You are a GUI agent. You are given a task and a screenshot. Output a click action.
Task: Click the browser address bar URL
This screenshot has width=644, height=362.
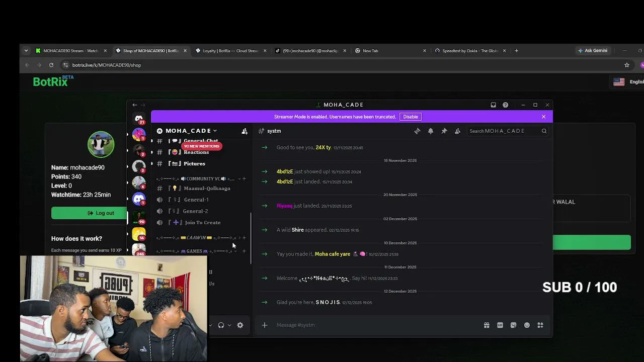point(107,65)
